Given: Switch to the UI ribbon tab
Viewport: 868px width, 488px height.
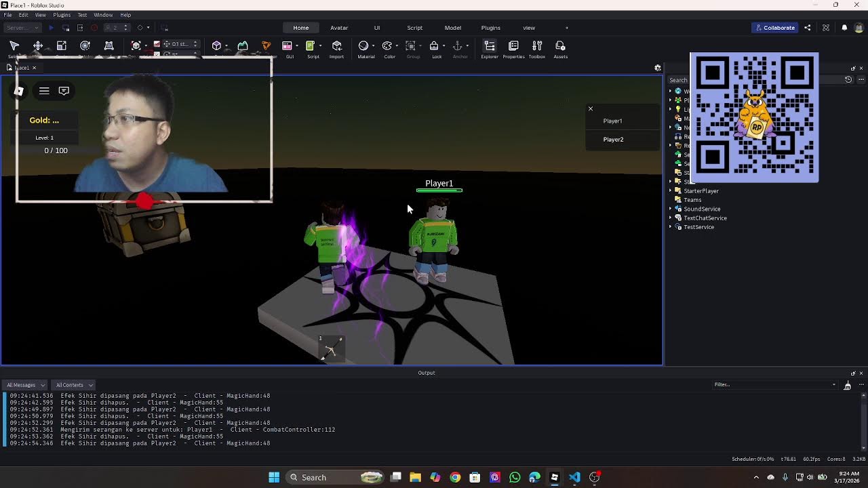Looking at the screenshot, I should (377, 28).
